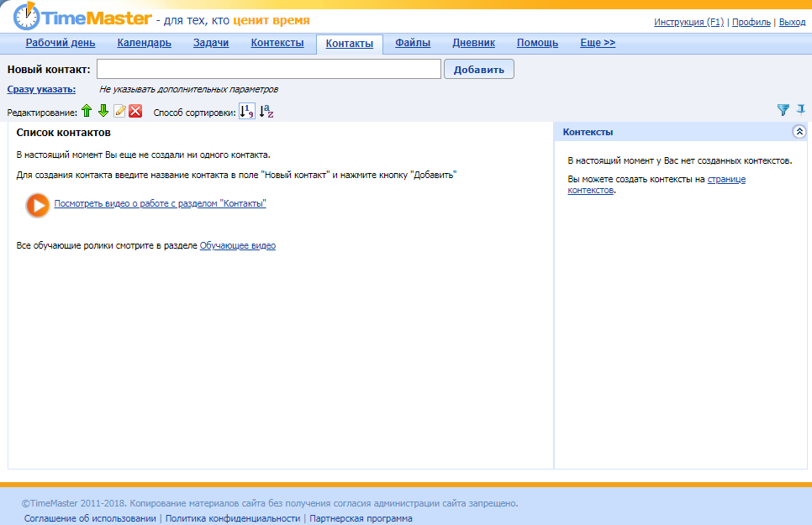This screenshot has width=812, height=525.
Task: Open the Файлы tab
Action: [413, 43]
